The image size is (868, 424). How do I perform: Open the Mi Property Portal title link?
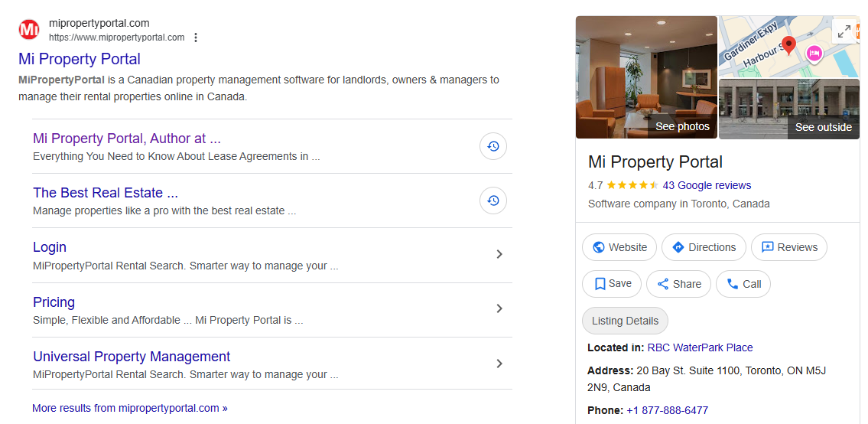(x=80, y=59)
